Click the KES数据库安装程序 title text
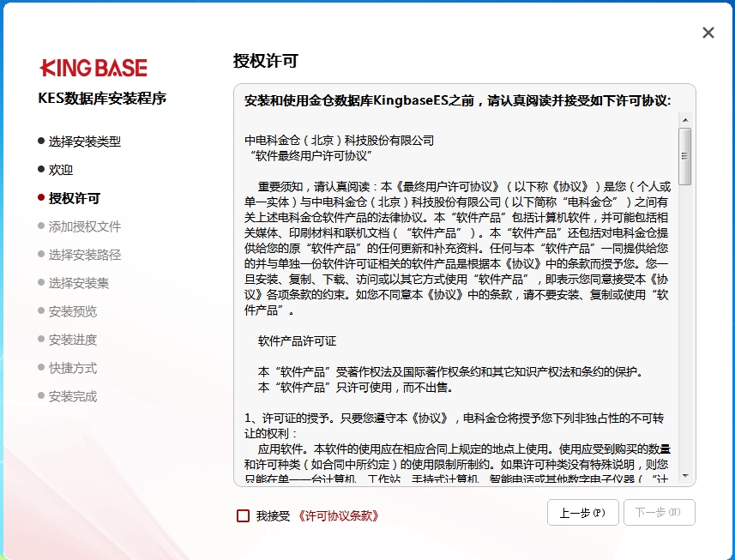 pyautogui.click(x=102, y=99)
